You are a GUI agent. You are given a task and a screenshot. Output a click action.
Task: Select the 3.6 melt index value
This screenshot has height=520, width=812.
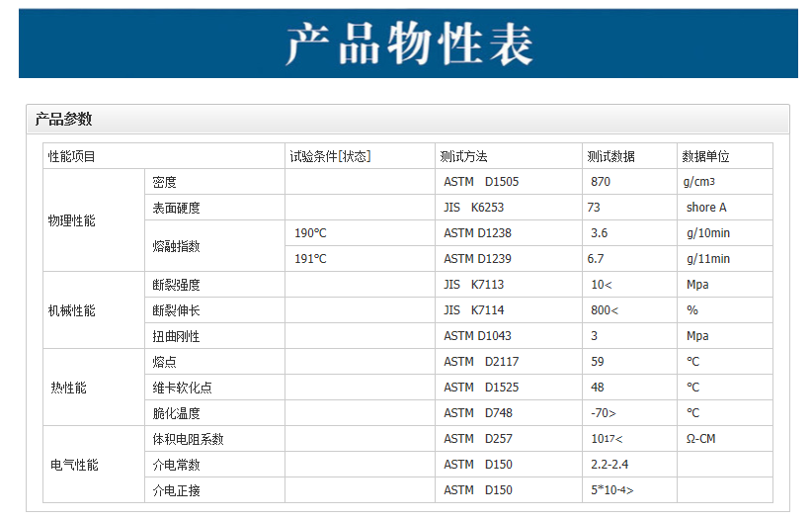[600, 233]
